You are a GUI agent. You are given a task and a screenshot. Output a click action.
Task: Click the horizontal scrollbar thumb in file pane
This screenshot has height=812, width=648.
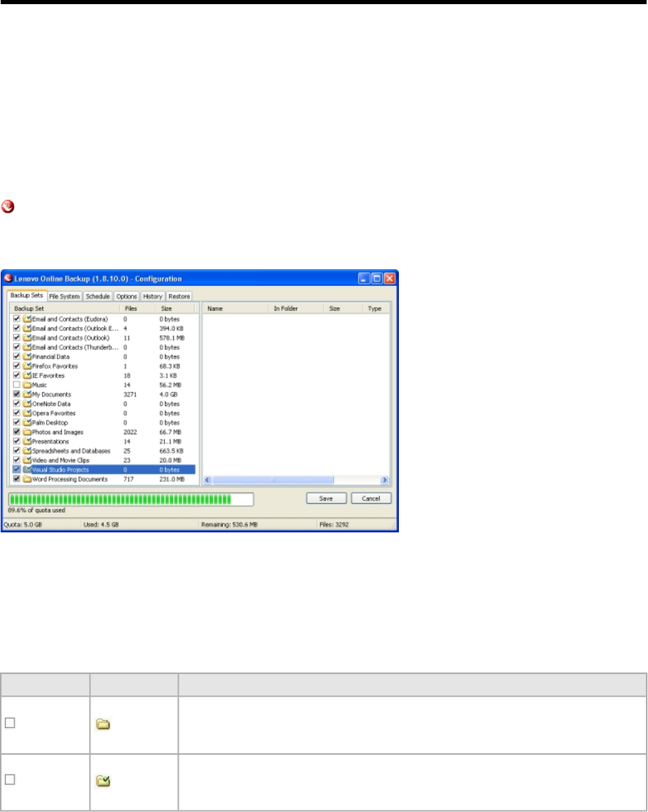(273, 480)
